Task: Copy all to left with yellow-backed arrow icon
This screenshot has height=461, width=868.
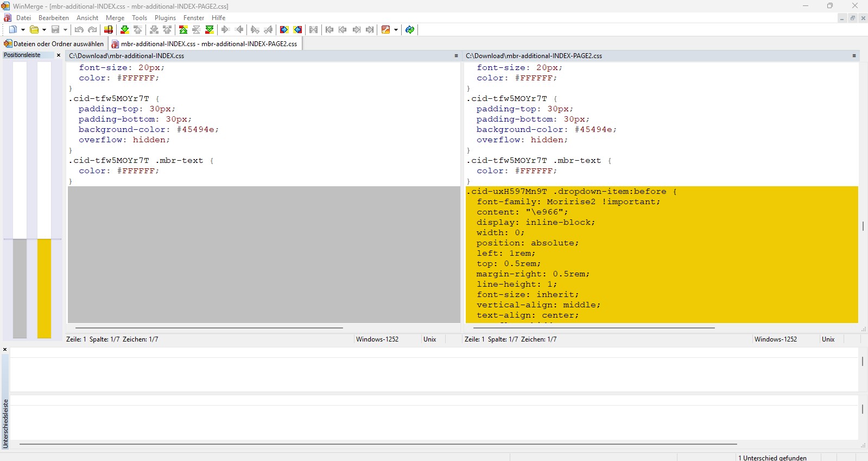Action: tap(297, 30)
